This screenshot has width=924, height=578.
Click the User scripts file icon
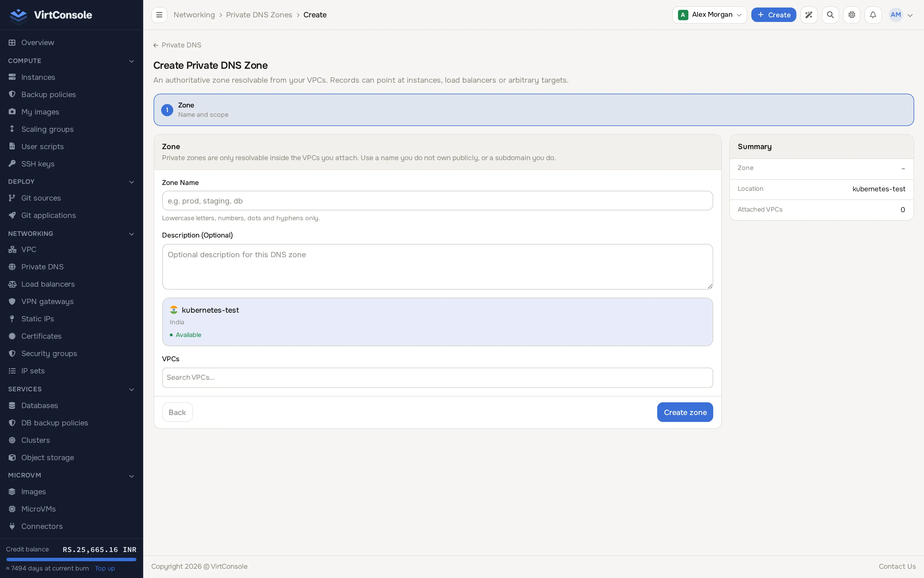[12, 147]
